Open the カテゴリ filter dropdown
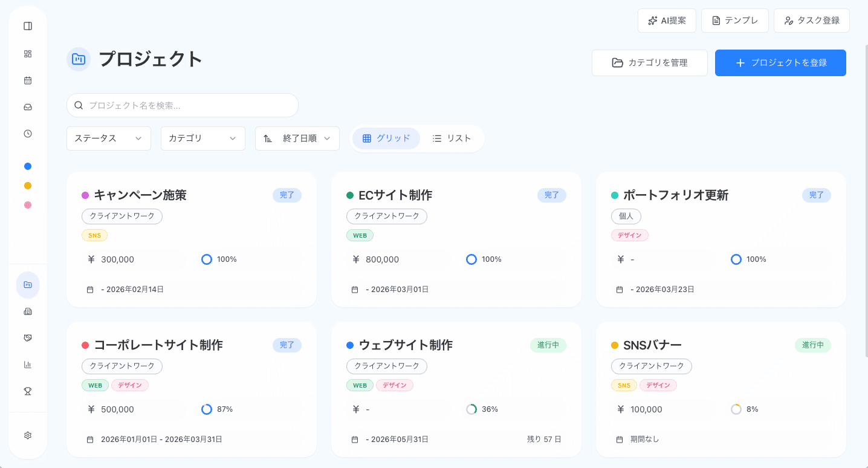 click(x=202, y=138)
